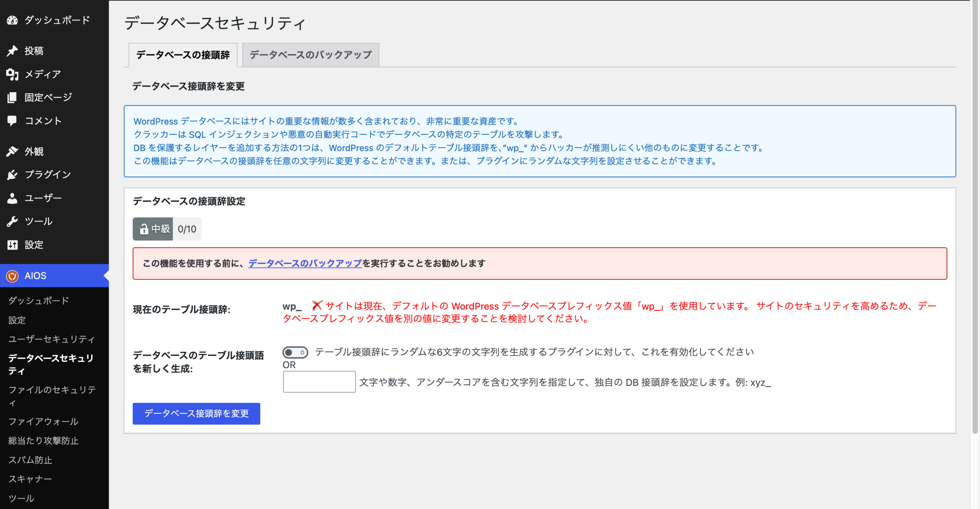Open AIOS menu in sidebar

pos(54,276)
